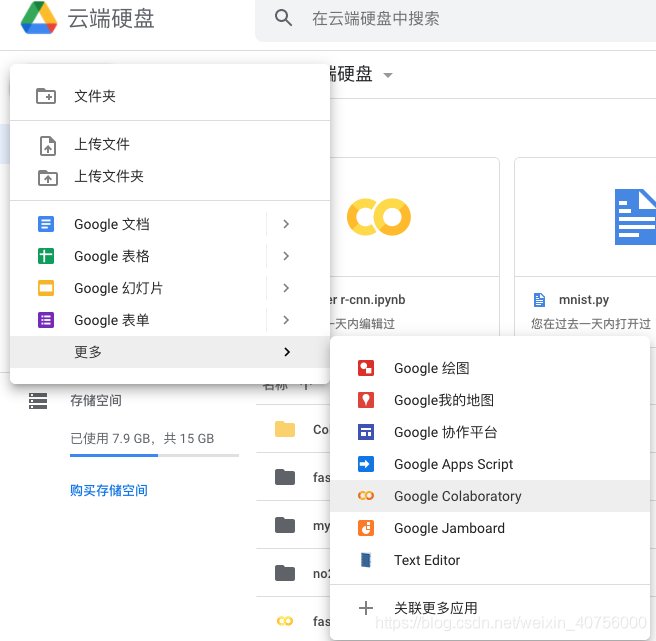Click the new folder icon beside 文件夹
The image size is (656, 641).
click(x=46, y=96)
